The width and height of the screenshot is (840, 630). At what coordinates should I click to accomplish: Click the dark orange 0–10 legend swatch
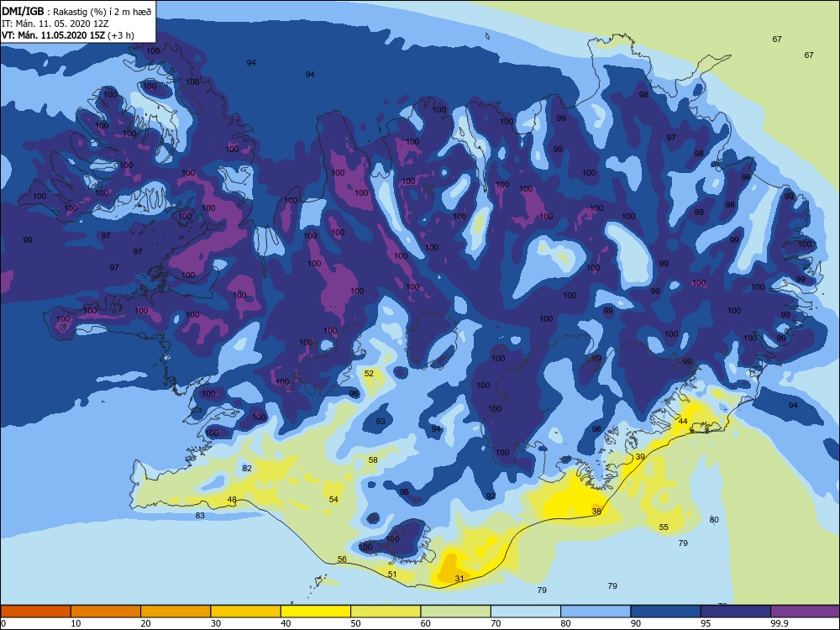(x=35, y=612)
